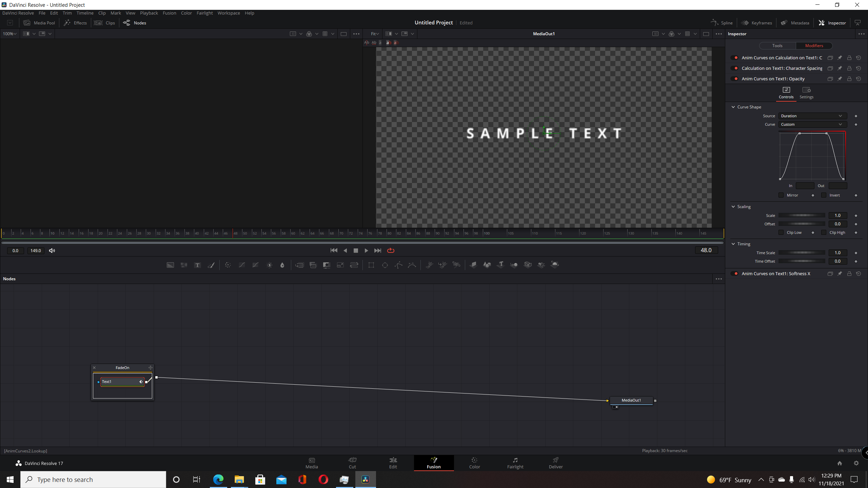This screenshot has height=488, width=868.
Task: Pin the Anim Curves Softness X modifier
Action: coord(840,273)
